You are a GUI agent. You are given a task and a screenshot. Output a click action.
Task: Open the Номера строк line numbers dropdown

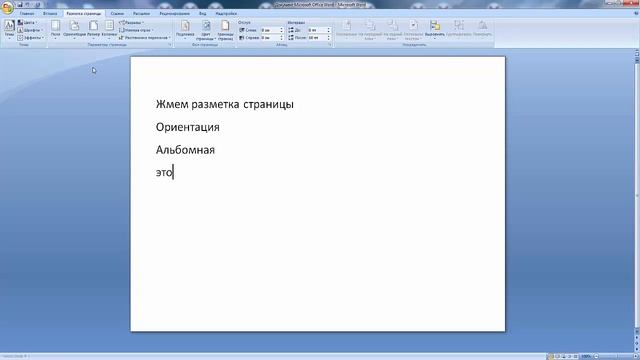coord(136,30)
